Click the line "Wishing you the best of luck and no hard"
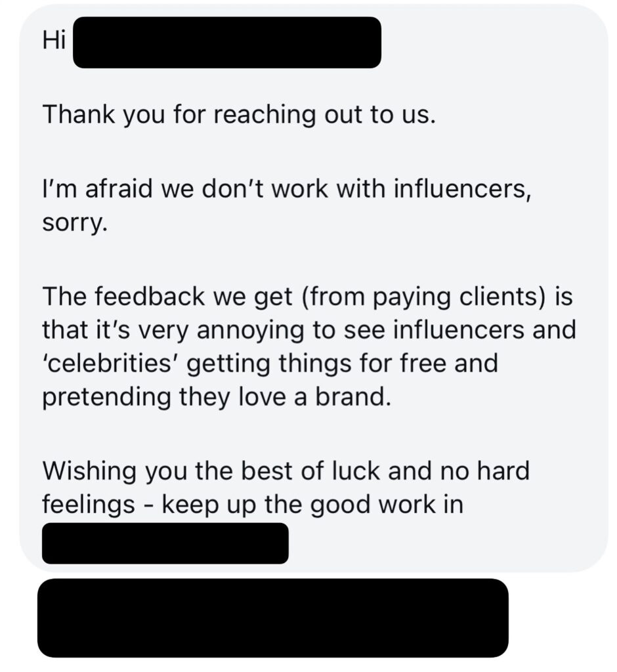617x672 pixels. (286, 471)
